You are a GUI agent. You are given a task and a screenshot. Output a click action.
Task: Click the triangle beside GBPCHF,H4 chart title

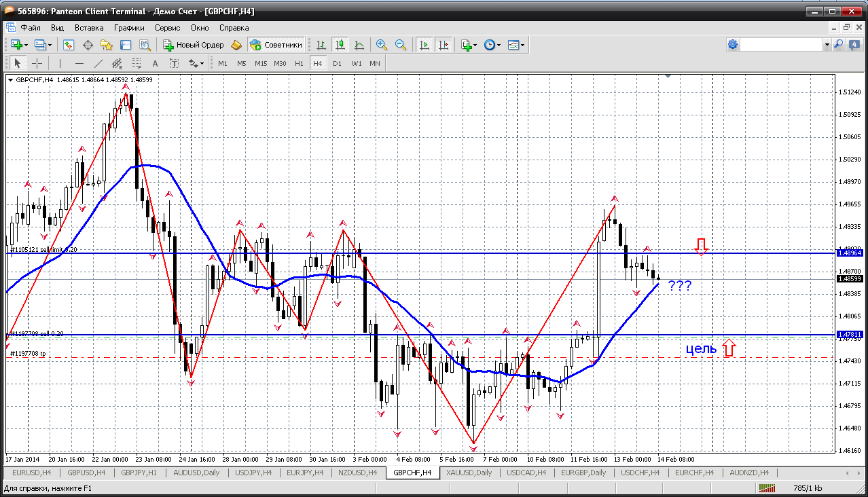(x=11, y=80)
